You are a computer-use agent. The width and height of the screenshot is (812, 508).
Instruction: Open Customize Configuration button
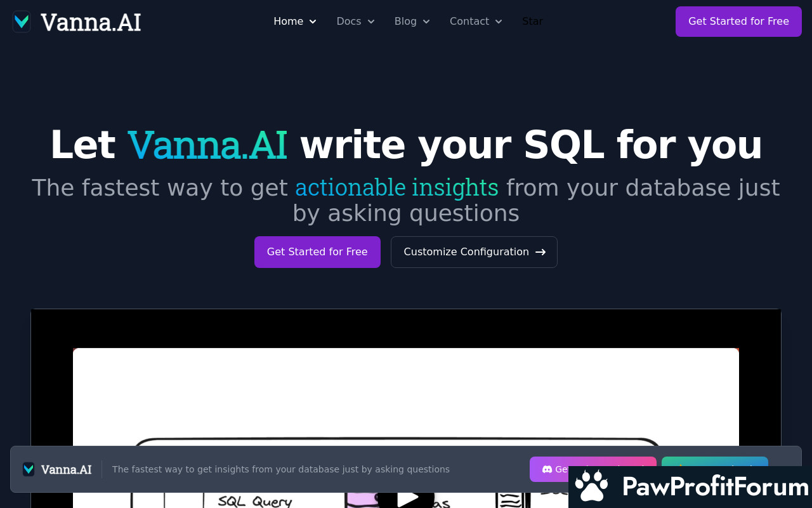pos(474,252)
